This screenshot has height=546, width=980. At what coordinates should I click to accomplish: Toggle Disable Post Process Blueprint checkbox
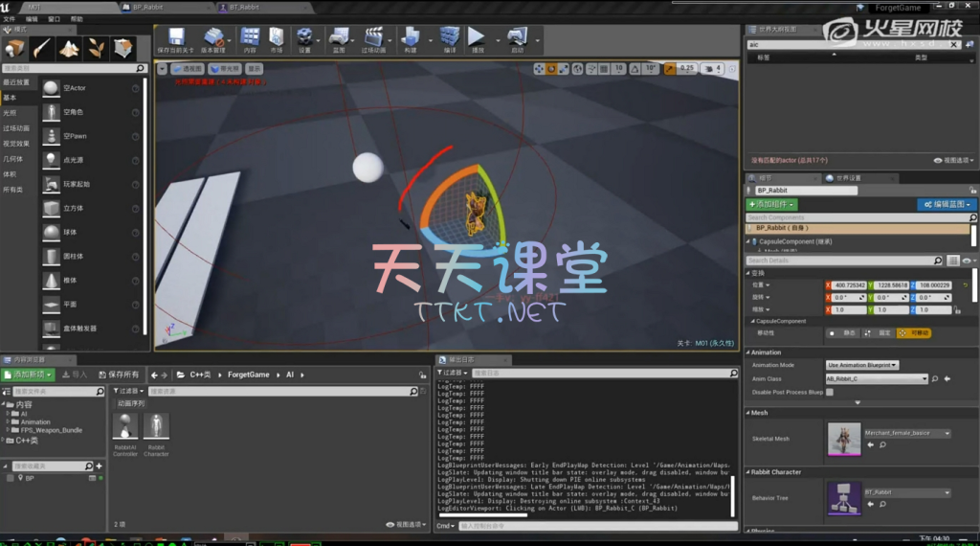(x=830, y=392)
